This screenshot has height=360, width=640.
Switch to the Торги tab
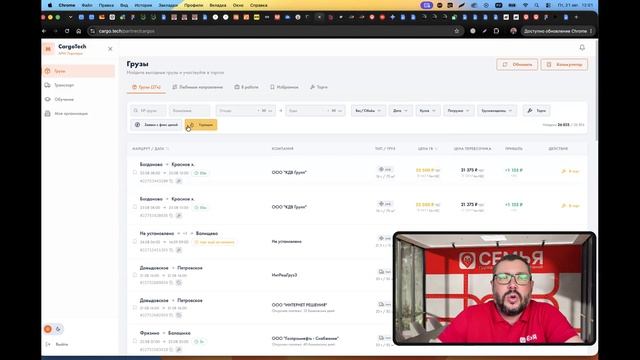319,87
